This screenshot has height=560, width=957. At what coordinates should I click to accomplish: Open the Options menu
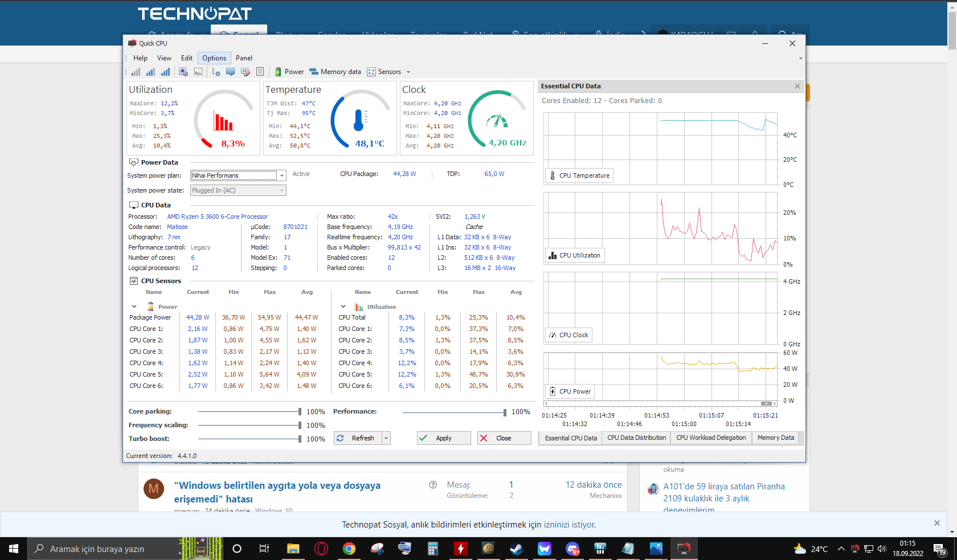pos(214,58)
